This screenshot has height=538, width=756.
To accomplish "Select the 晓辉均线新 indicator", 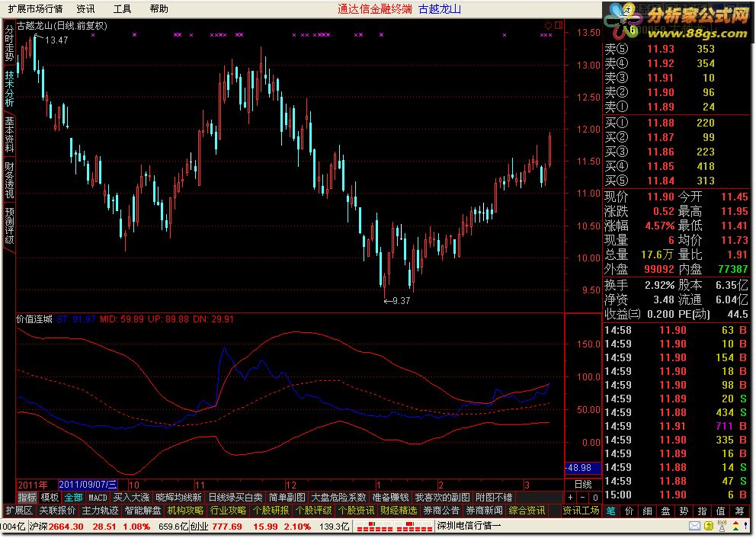I will pyautogui.click(x=178, y=498).
